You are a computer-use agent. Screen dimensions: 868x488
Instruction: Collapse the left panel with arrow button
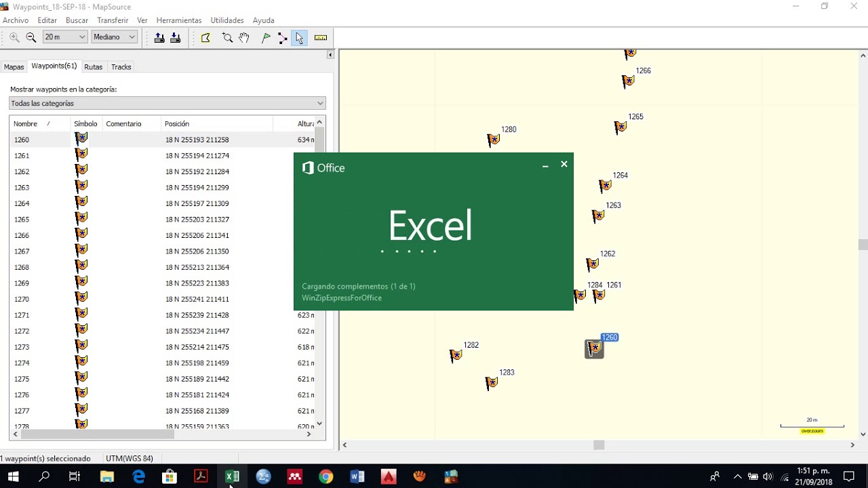tap(330, 54)
